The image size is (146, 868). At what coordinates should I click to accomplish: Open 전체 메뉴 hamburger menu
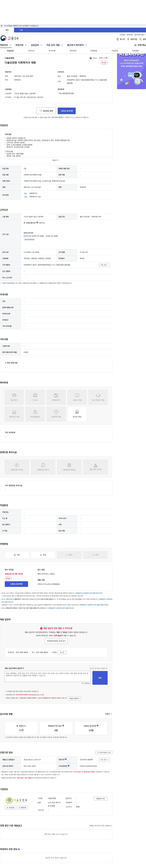point(140,45)
